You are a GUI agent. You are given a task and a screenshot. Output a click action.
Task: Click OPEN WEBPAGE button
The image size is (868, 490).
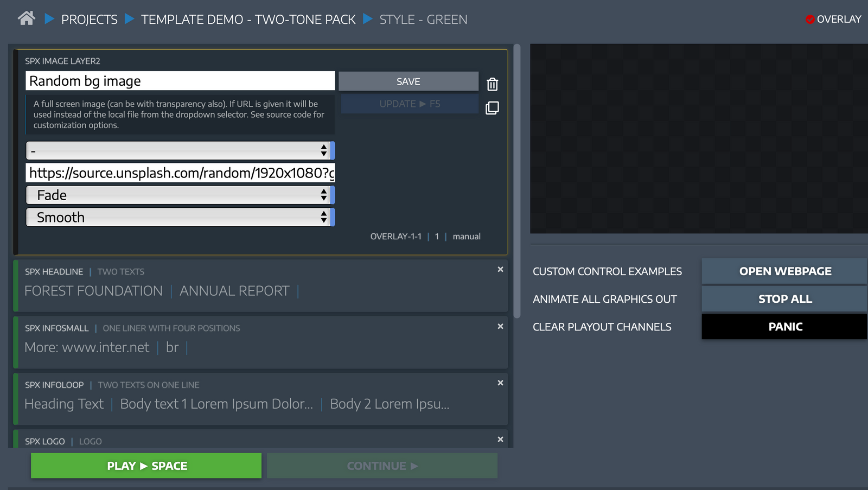[x=784, y=271]
